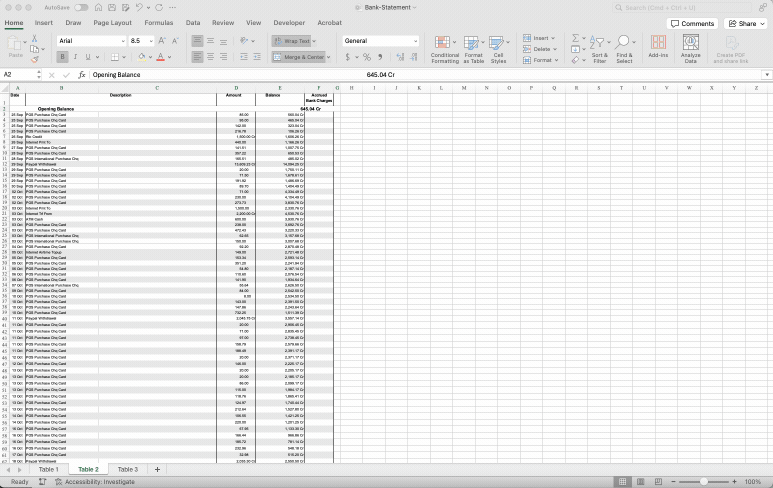Apply the red font color

160,57
